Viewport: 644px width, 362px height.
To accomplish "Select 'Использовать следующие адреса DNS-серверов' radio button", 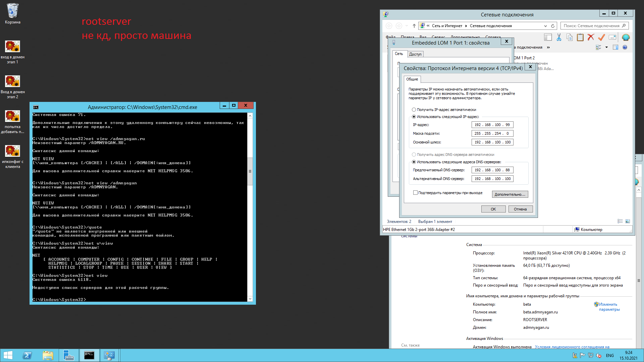I will tap(414, 162).
